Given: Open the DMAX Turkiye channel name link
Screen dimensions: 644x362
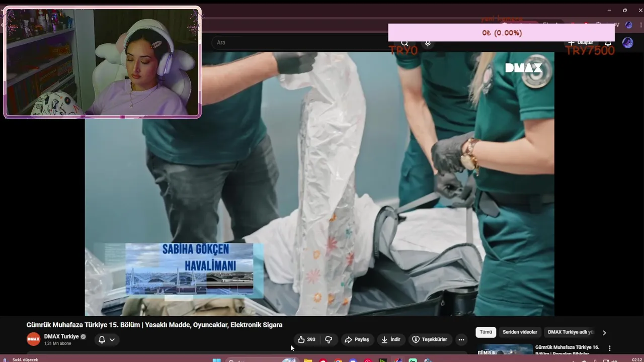Looking at the screenshot, I should click(x=61, y=336).
